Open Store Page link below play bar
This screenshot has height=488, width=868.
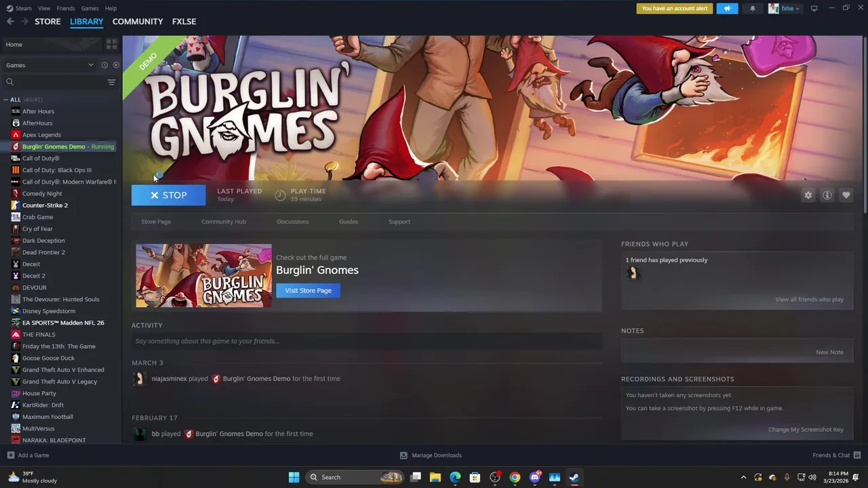(156, 222)
